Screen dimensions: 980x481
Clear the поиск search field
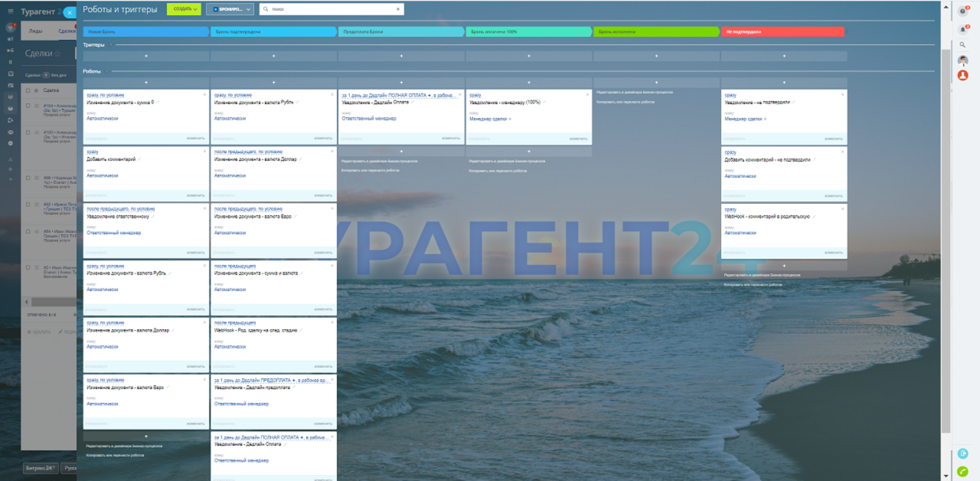[398, 9]
